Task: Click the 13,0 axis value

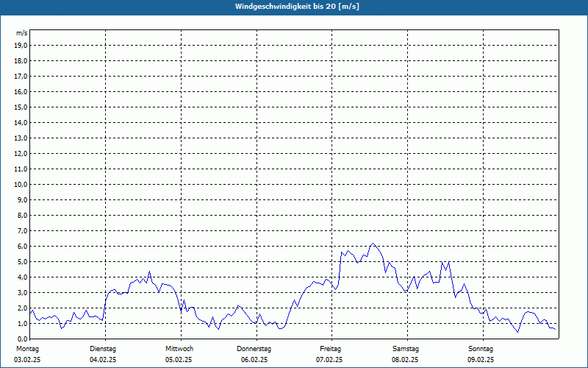Action: [x=21, y=138]
